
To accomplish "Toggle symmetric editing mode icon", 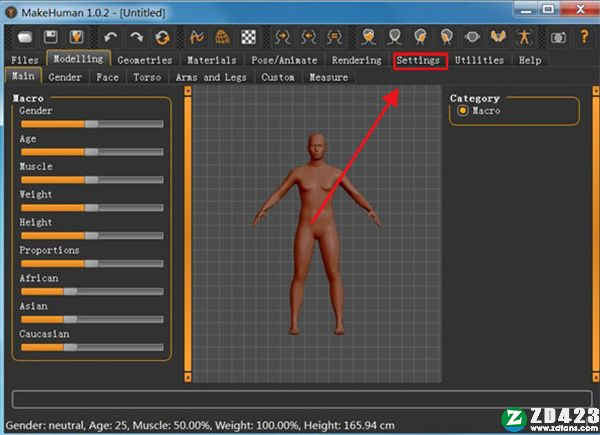I will coord(334,37).
